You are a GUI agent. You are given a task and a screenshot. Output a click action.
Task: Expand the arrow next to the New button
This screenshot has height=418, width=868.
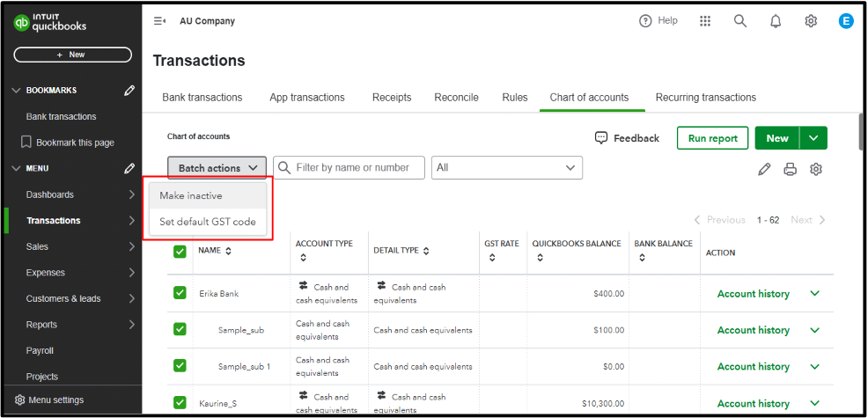coord(814,138)
